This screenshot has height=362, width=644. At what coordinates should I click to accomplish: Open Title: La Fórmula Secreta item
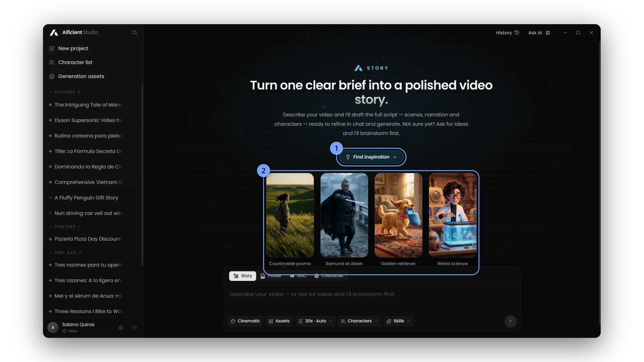coord(88,151)
